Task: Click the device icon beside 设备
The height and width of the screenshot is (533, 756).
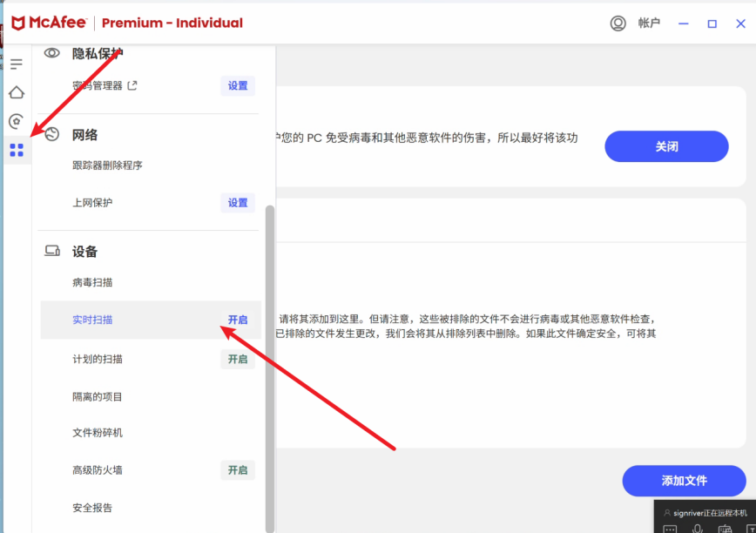Action: click(52, 251)
